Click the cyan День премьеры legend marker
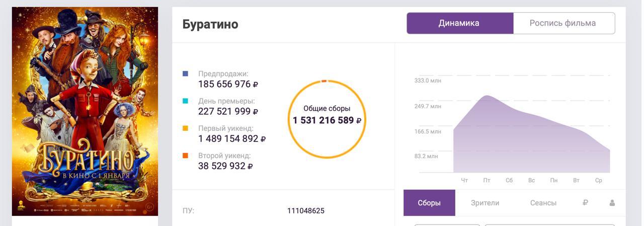The height and width of the screenshot is (226, 644). coord(185,101)
